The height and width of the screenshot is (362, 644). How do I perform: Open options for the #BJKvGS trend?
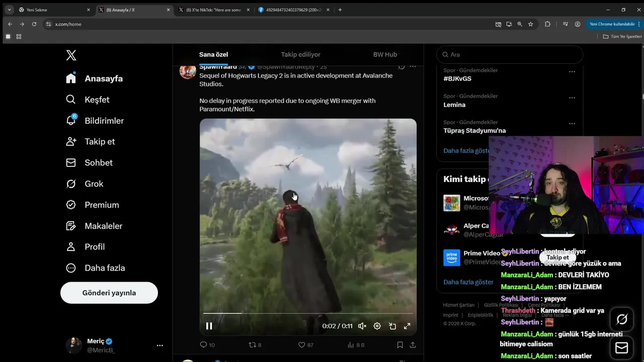[x=572, y=71]
